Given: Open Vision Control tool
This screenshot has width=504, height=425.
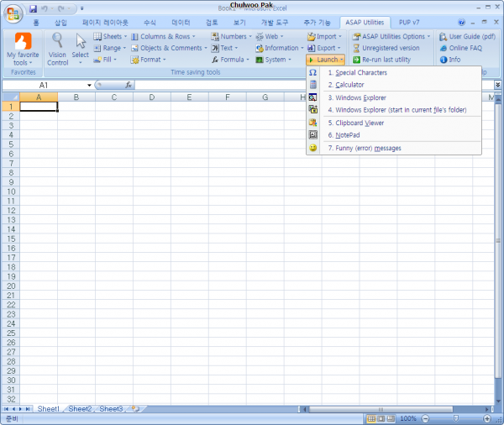Looking at the screenshot, I should [57, 49].
